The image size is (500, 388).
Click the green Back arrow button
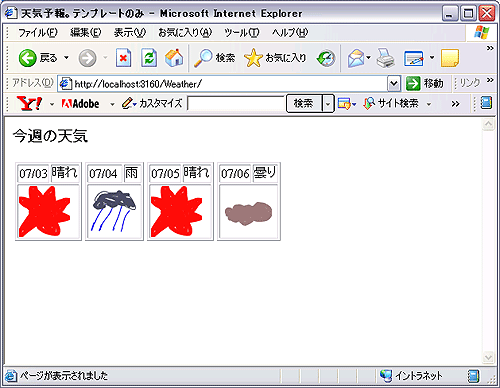click(27, 58)
